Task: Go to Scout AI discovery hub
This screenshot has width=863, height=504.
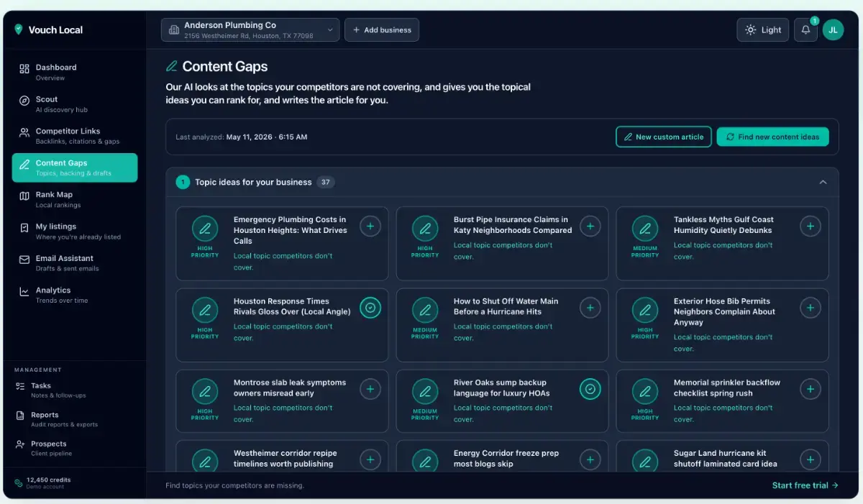Action: pos(74,104)
